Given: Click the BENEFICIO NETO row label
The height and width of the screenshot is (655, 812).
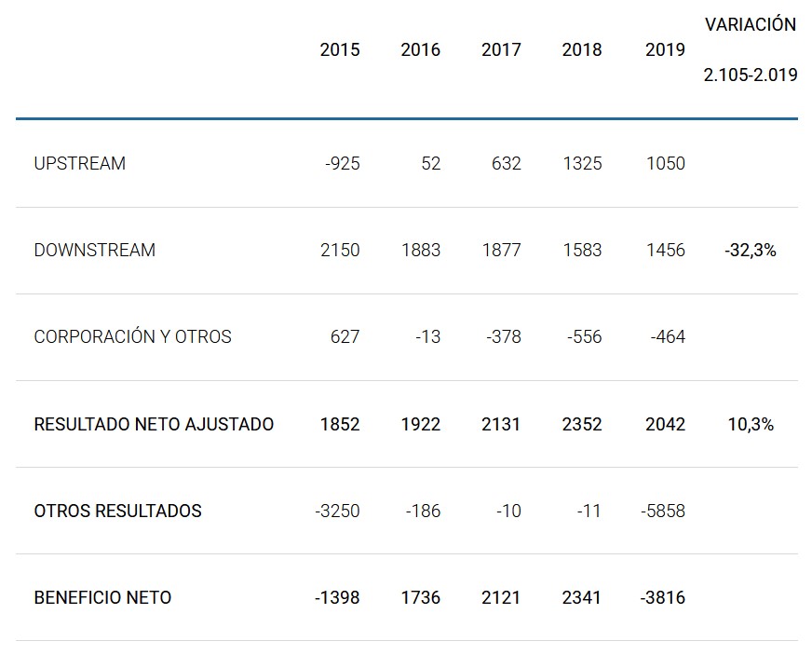Looking at the screenshot, I should pyautogui.click(x=102, y=598).
